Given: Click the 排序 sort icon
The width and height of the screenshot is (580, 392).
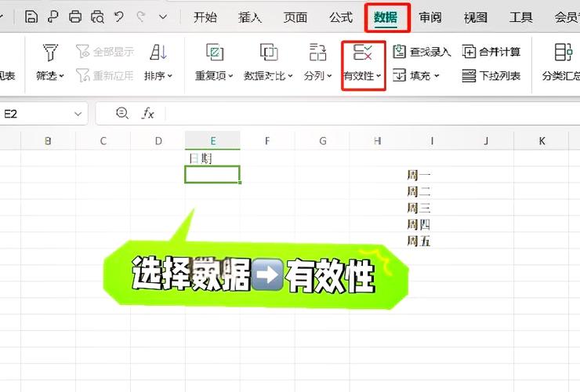Looking at the screenshot, I should coord(158,53).
